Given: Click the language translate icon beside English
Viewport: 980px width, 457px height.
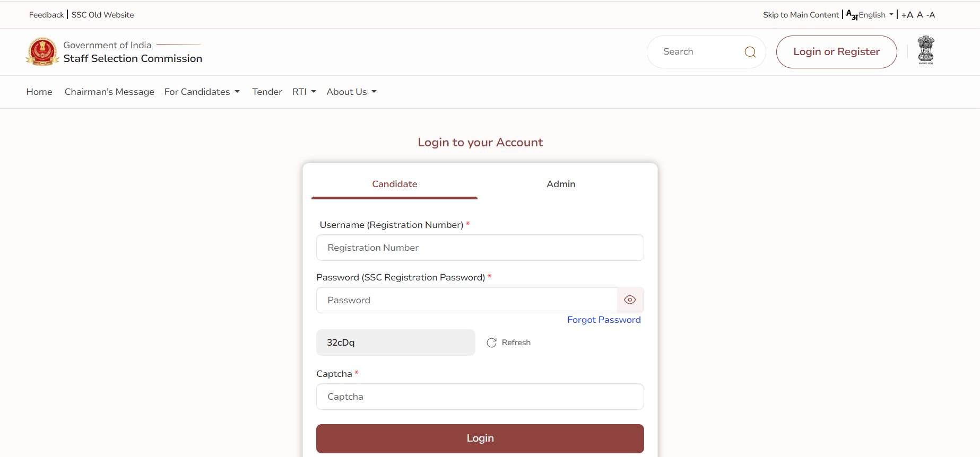Looking at the screenshot, I should coord(852,15).
